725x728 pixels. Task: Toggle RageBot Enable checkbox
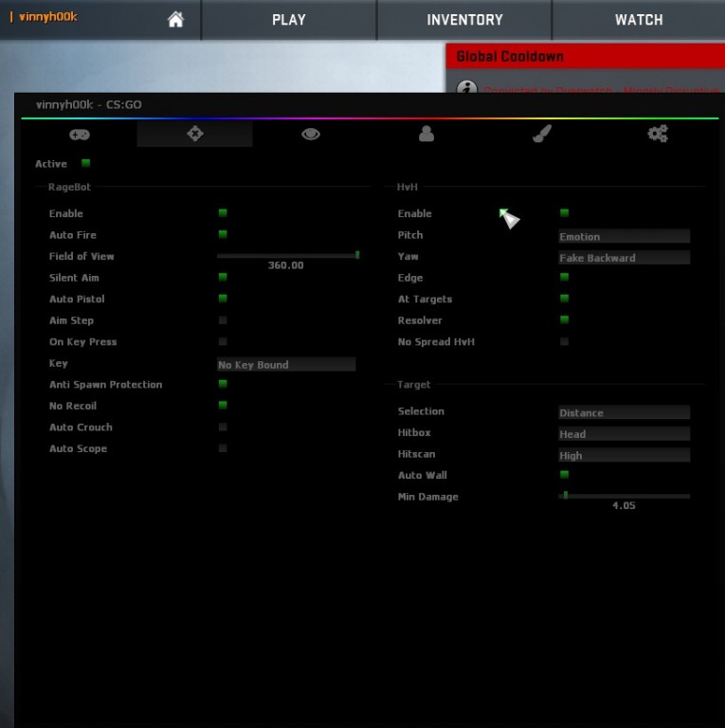pyautogui.click(x=223, y=212)
